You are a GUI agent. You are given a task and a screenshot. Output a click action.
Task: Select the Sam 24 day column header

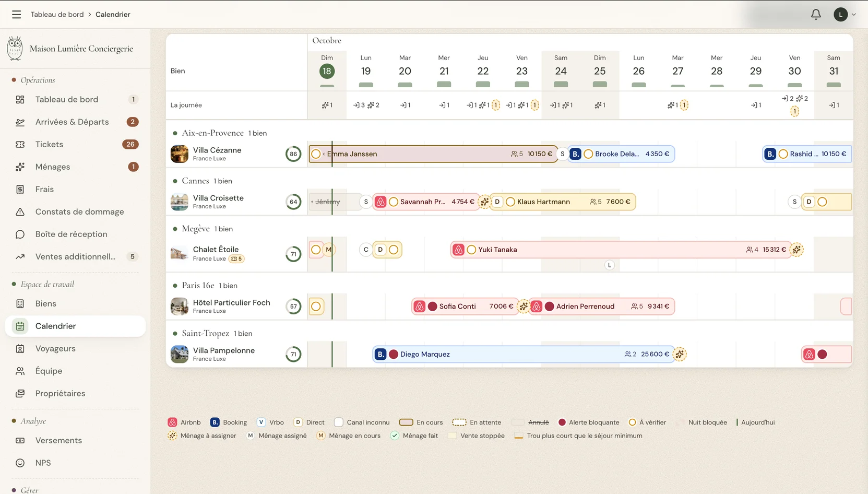561,70
